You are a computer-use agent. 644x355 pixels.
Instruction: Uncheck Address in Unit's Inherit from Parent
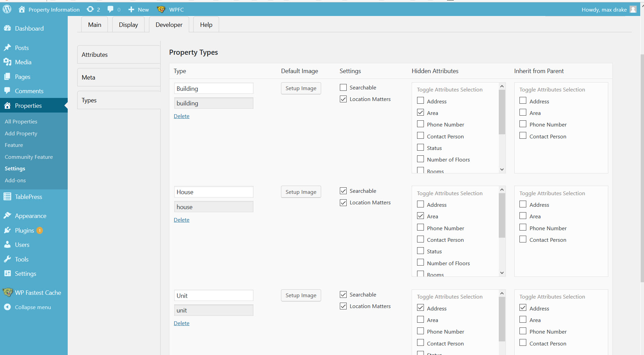(523, 308)
